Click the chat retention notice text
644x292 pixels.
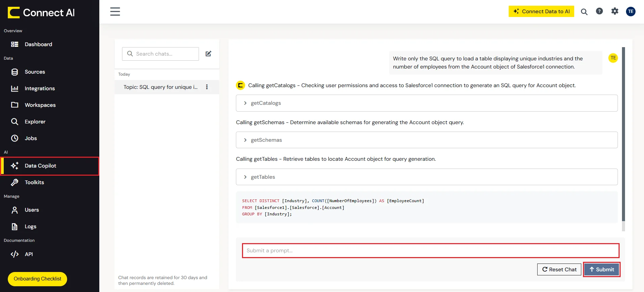coord(163,280)
